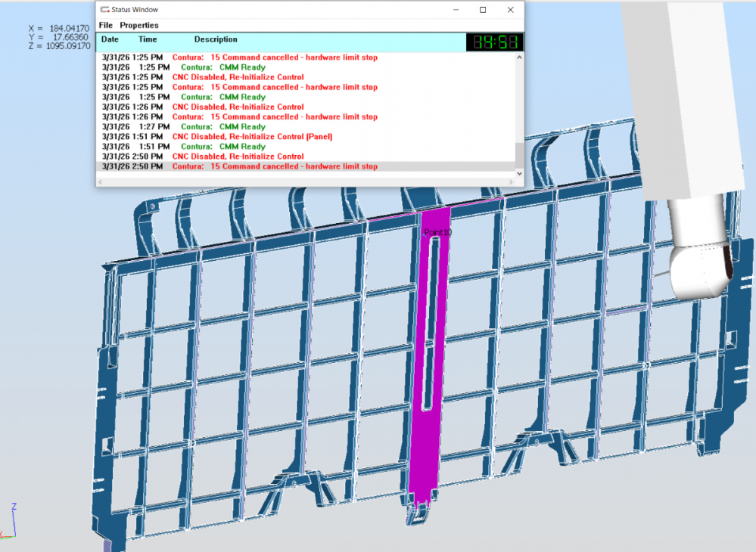Click the XYZ axis triad indicator
The image size is (756, 552).
tap(9, 522)
